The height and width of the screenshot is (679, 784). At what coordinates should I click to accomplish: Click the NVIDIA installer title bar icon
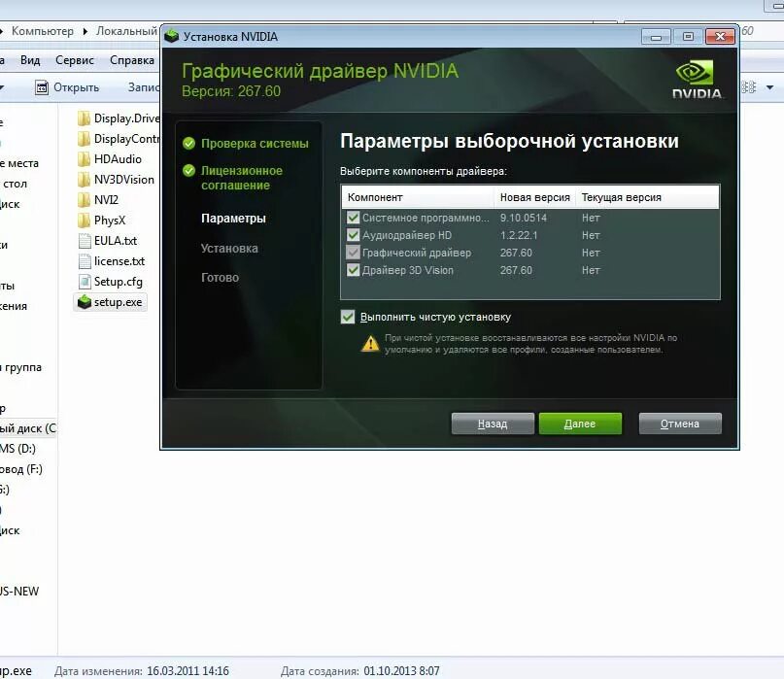click(x=172, y=36)
